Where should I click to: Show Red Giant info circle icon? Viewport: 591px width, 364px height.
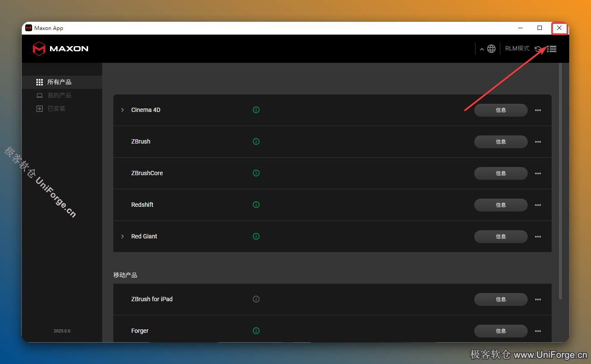point(256,236)
